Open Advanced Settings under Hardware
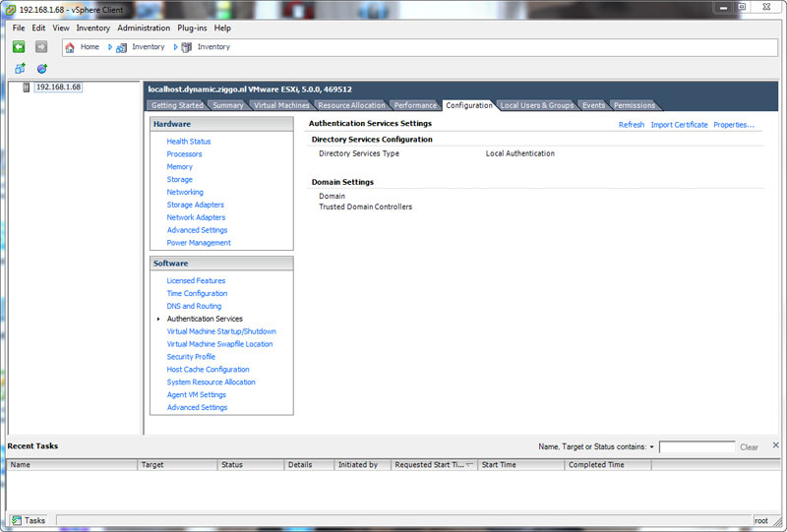 tap(198, 230)
